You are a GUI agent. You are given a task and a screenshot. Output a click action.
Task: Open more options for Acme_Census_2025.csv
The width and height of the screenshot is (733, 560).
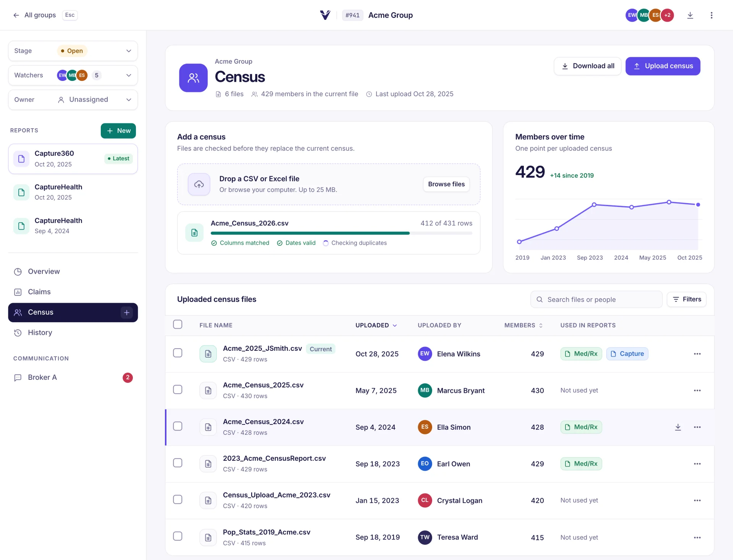pos(697,391)
